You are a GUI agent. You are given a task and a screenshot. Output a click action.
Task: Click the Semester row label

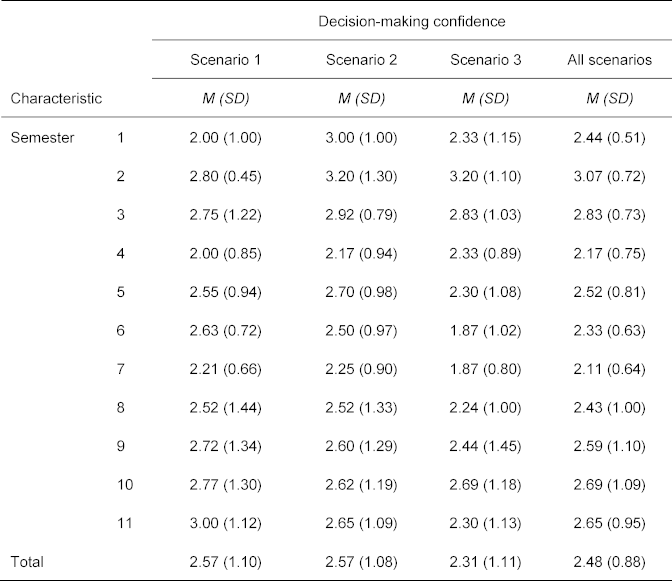tap(42, 138)
